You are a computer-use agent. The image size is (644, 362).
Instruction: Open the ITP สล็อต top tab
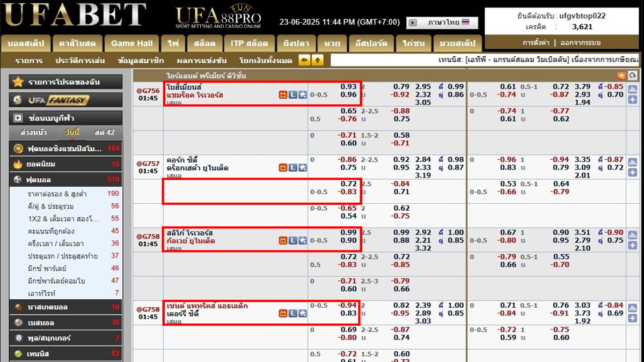click(249, 43)
